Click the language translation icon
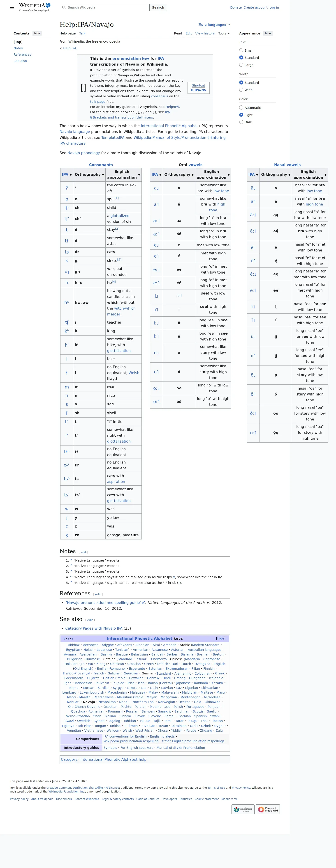The height and width of the screenshot is (868, 336). 201,25
